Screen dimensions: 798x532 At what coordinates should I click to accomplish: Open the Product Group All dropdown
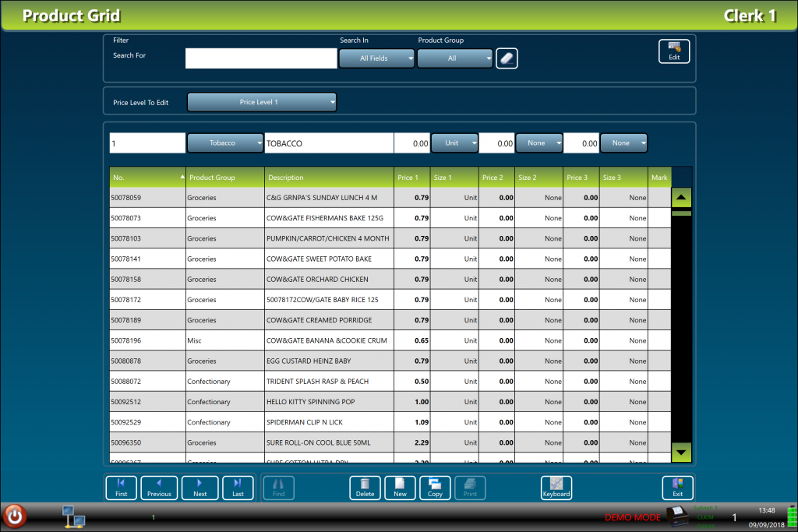pos(455,58)
